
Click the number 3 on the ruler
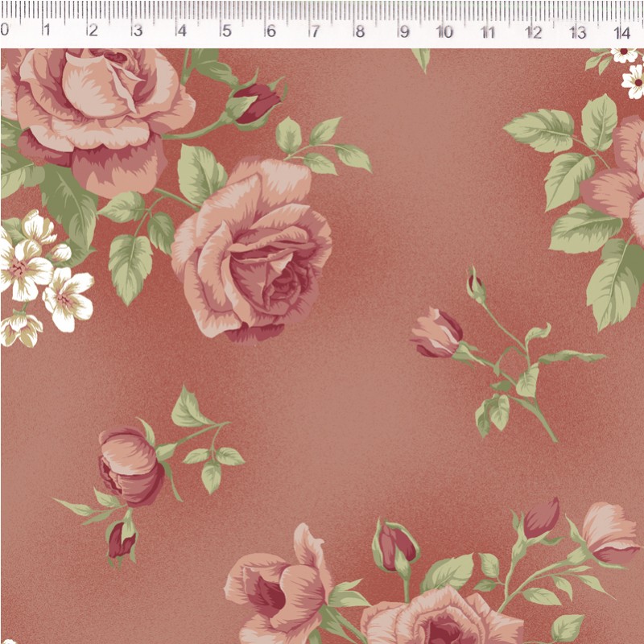tap(138, 31)
